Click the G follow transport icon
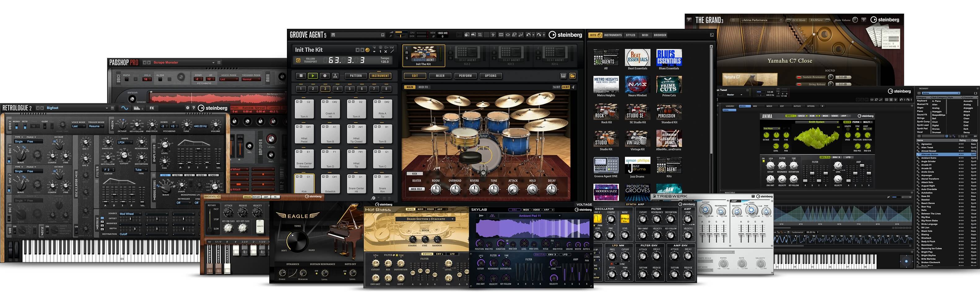 click(x=298, y=60)
